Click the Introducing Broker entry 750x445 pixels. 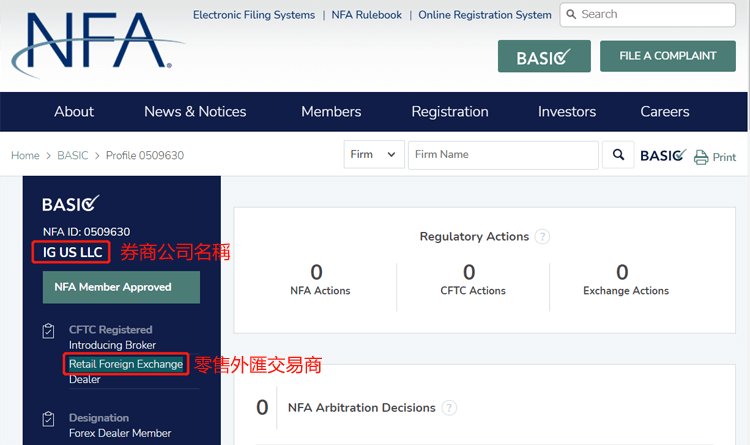click(x=112, y=345)
